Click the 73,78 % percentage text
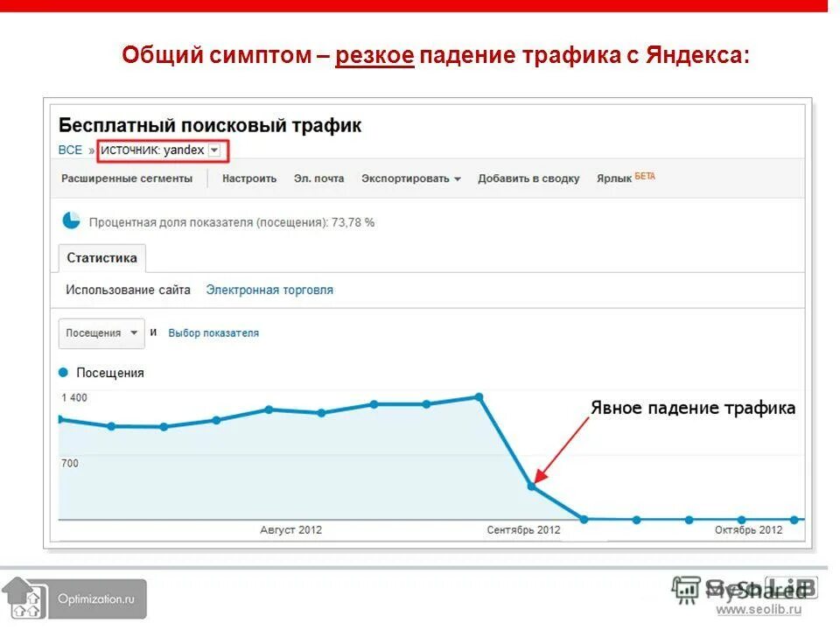The width and height of the screenshot is (840, 630). [x=353, y=222]
